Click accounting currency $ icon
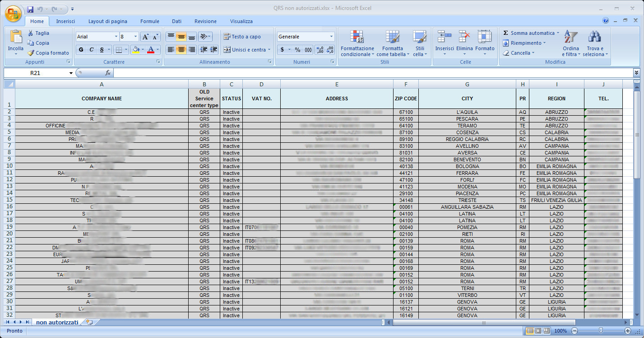Screen dimensions: 644x338 [x=282, y=50]
